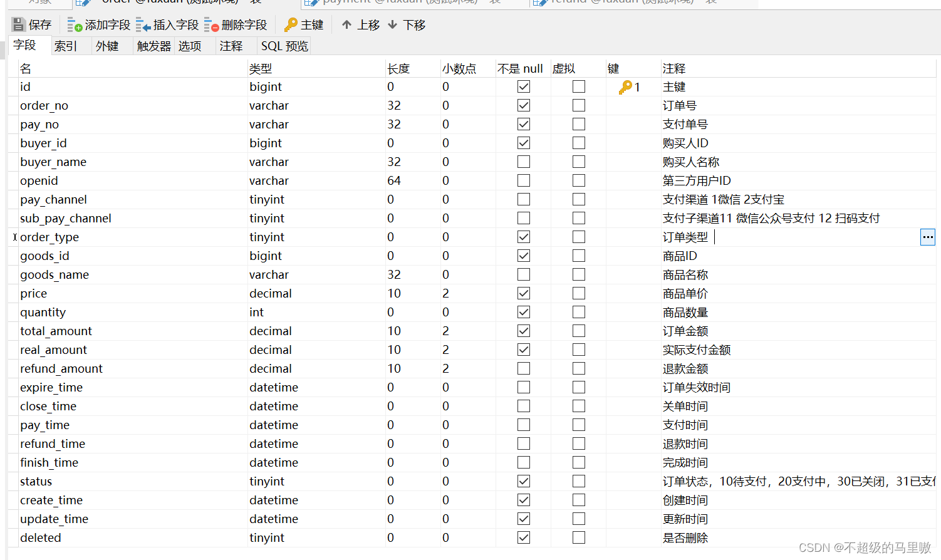The width and height of the screenshot is (941, 560).
Task: Open the 外键 foreign keys tab
Action: tap(106, 45)
